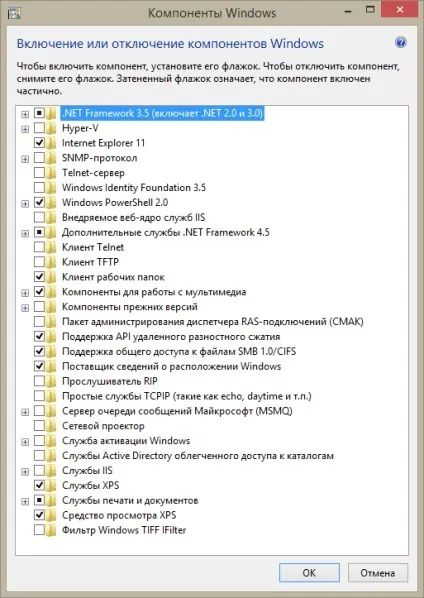The width and height of the screenshot is (424, 598).
Task: Click the Отмена button
Action: pos(377,572)
